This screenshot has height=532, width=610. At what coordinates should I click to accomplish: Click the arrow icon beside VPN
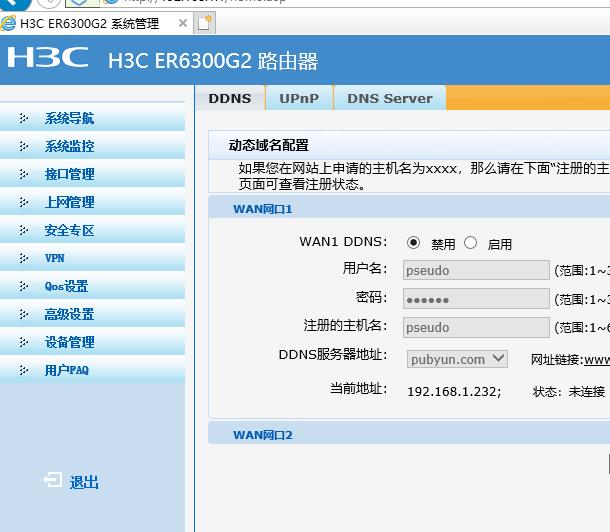pos(24,258)
